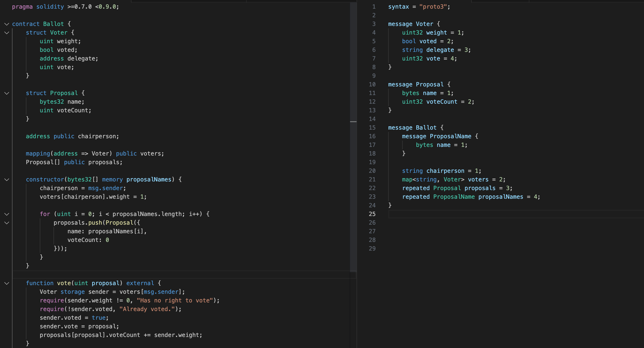Click 'uint32 voteCount = 2;' proto field
This screenshot has height=348, width=644.
[438, 102]
